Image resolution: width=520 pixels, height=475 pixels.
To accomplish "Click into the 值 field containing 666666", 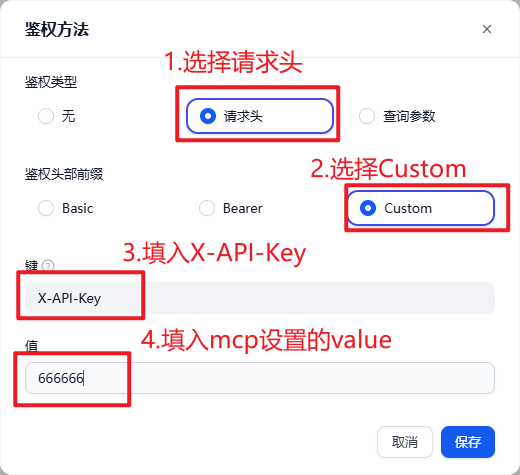I will [260, 378].
